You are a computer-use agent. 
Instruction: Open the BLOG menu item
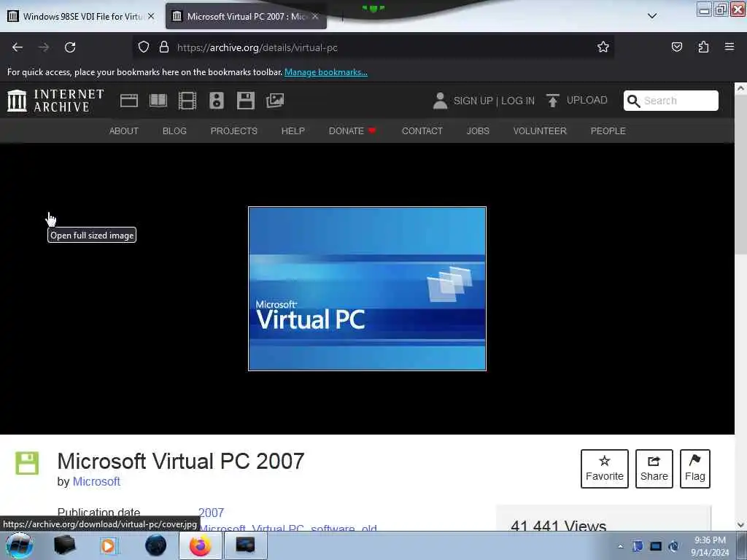click(174, 131)
